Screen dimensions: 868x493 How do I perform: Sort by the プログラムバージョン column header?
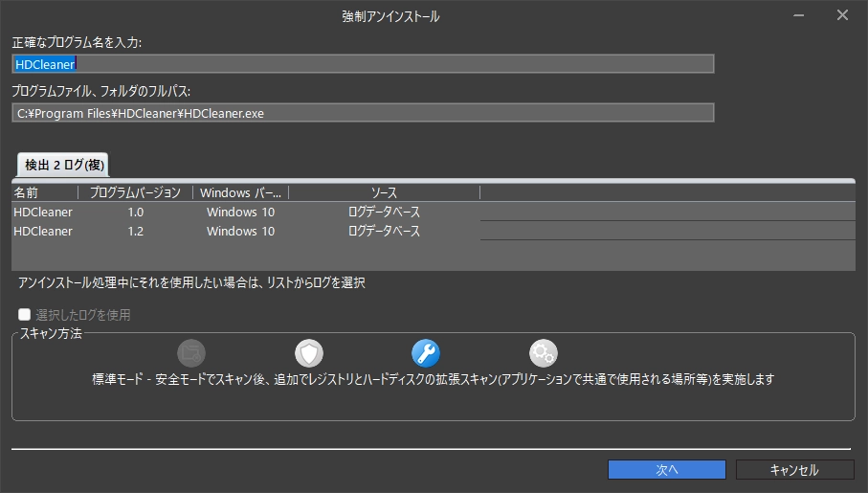point(136,192)
